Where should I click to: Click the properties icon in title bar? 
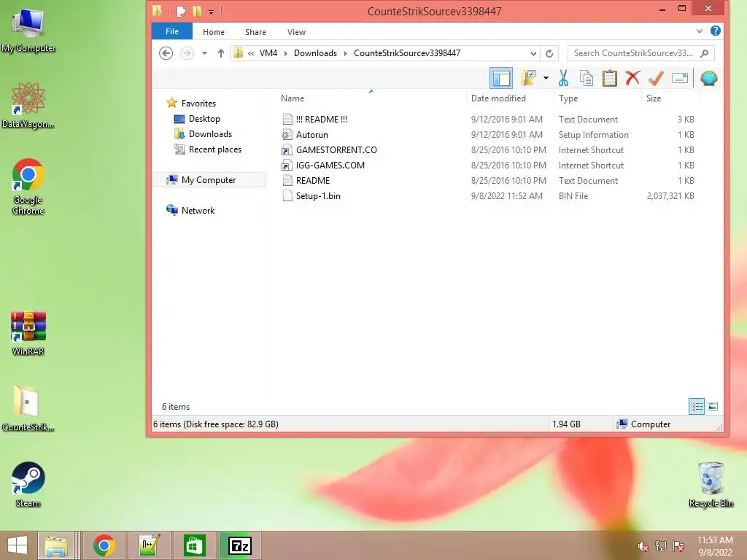pyautogui.click(x=181, y=11)
